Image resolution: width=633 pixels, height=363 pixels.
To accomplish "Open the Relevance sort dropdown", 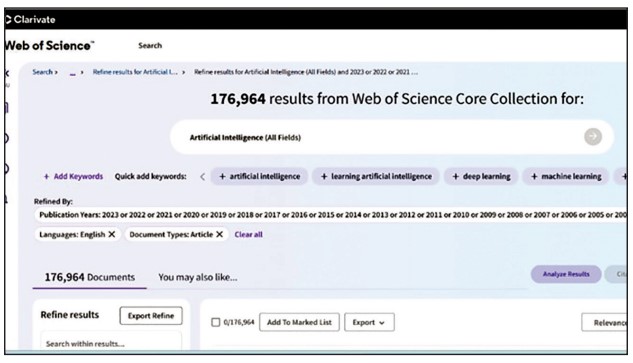I will coord(604,323).
